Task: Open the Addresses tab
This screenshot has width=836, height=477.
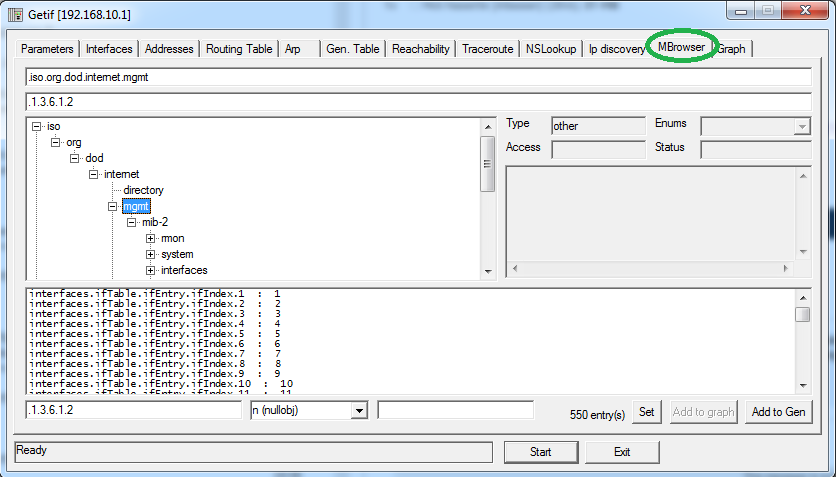Action: [x=169, y=49]
